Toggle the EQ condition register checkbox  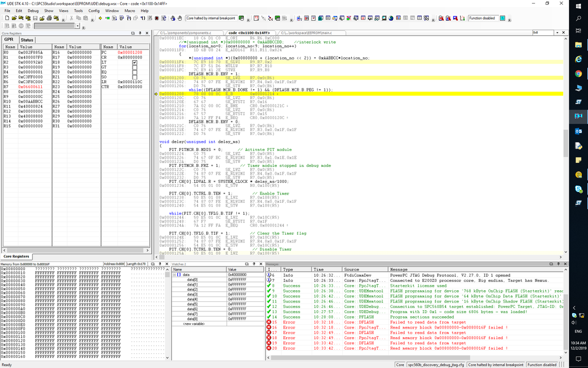coord(134,72)
